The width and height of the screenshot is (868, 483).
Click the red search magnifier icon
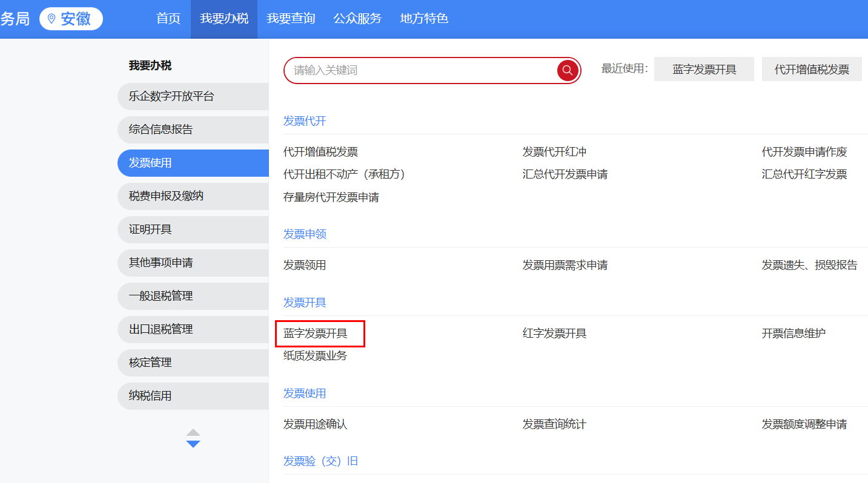[568, 70]
